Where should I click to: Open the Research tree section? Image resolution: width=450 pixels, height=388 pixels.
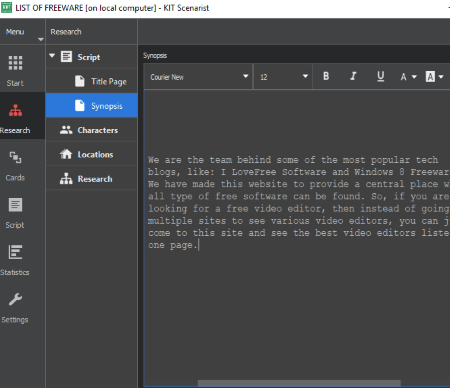(92, 179)
